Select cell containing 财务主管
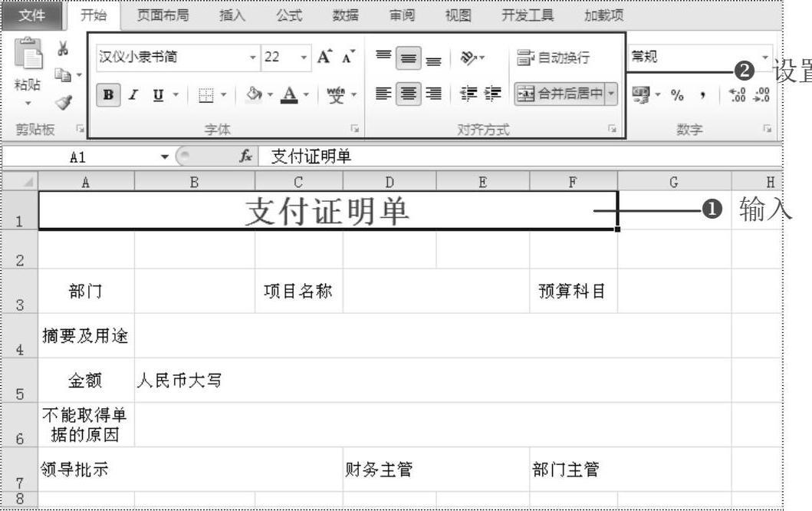This screenshot has height=511, width=812. [436, 470]
